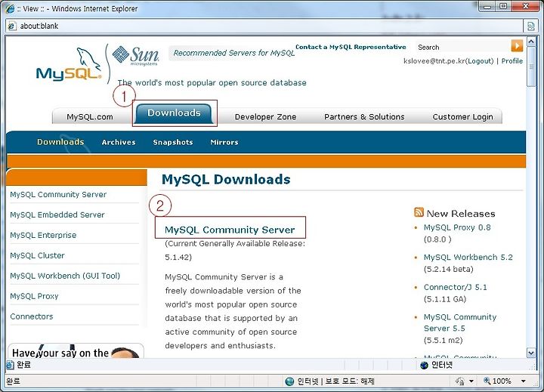Screen dimensions: 544x392
Task: Click the orange search go arrow button
Action: pyautogui.click(x=517, y=46)
